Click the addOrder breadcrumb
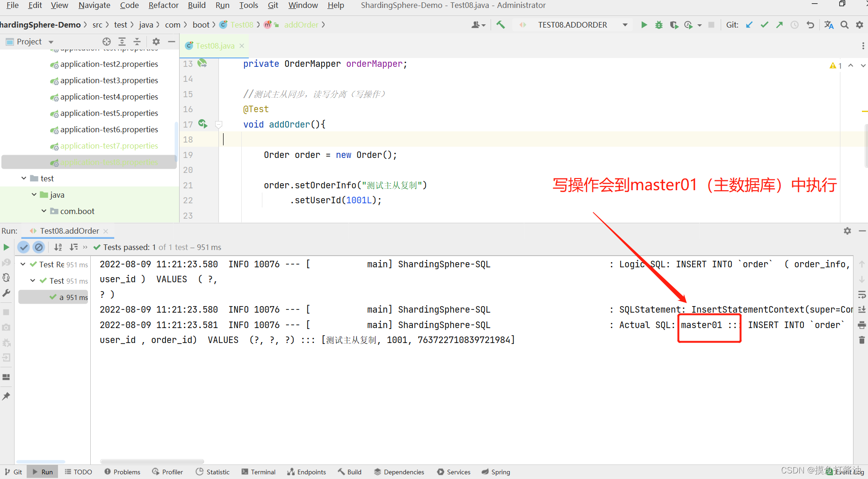The width and height of the screenshot is (868, 479). (x=301, y=25)
